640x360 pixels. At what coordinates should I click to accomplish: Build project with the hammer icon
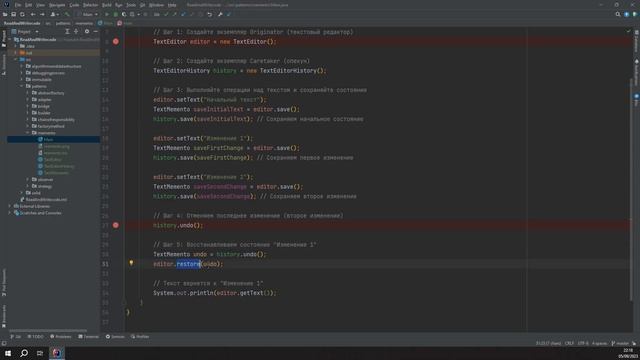[67, 14]
